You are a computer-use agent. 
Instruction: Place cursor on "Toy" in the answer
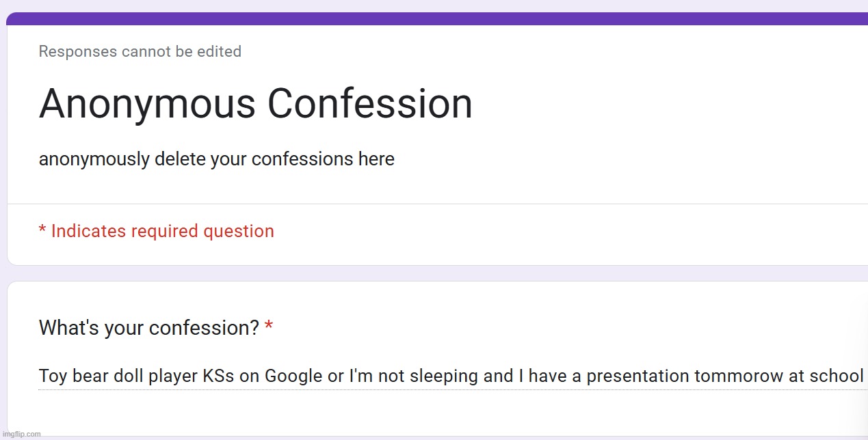point(53,376)
